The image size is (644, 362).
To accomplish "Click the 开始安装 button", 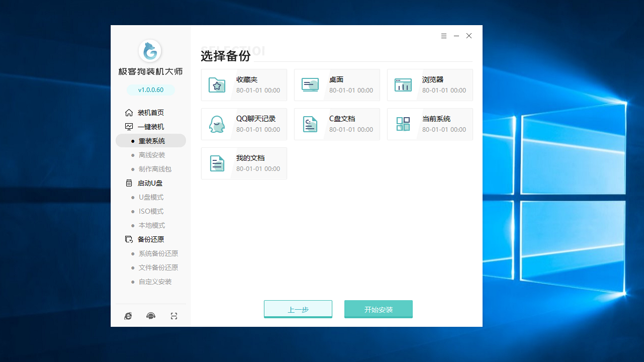I will coord(378,309).
